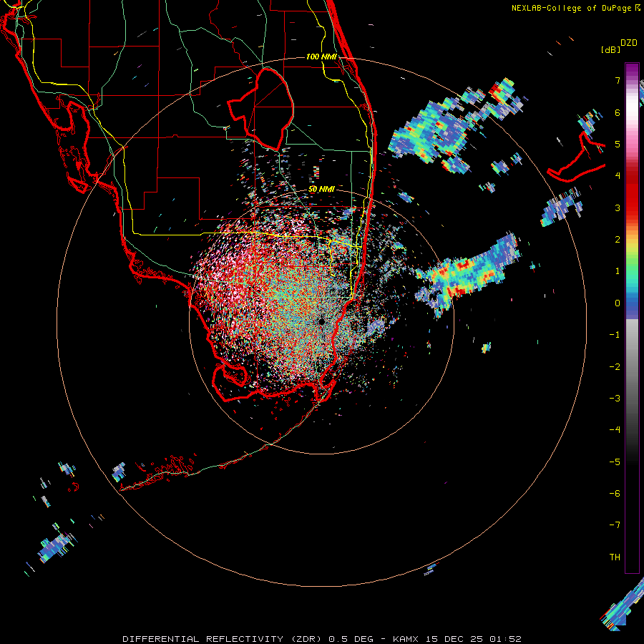Click the 5 value on the color scale
644x644 pixels.
coord(618,144)
